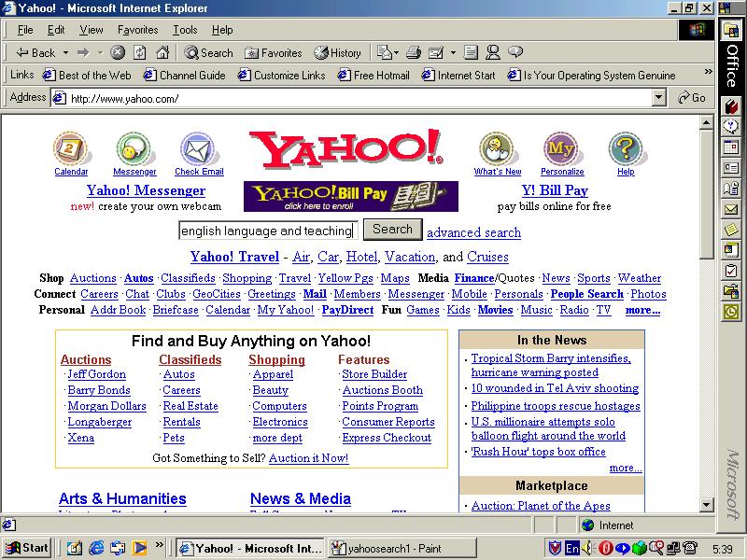Open the Edit menu
747x560 pixels.
click(56, 30)
